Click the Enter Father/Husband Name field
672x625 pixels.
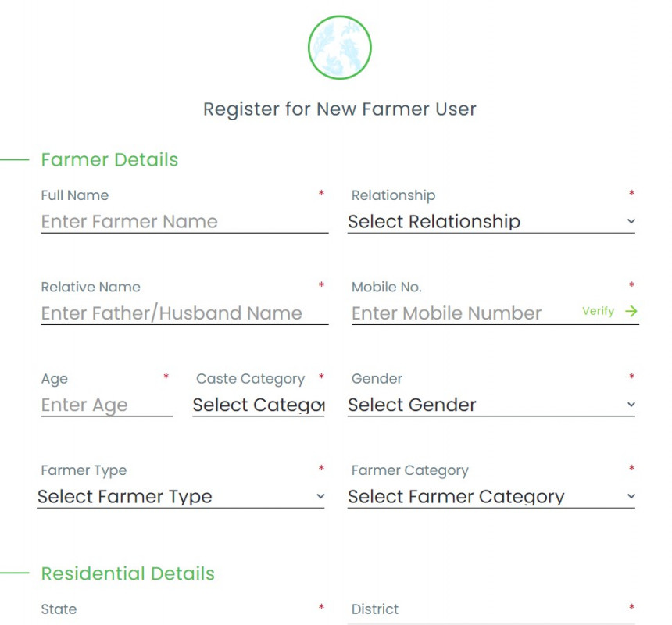pyautogui.click(x=184, y=313)
